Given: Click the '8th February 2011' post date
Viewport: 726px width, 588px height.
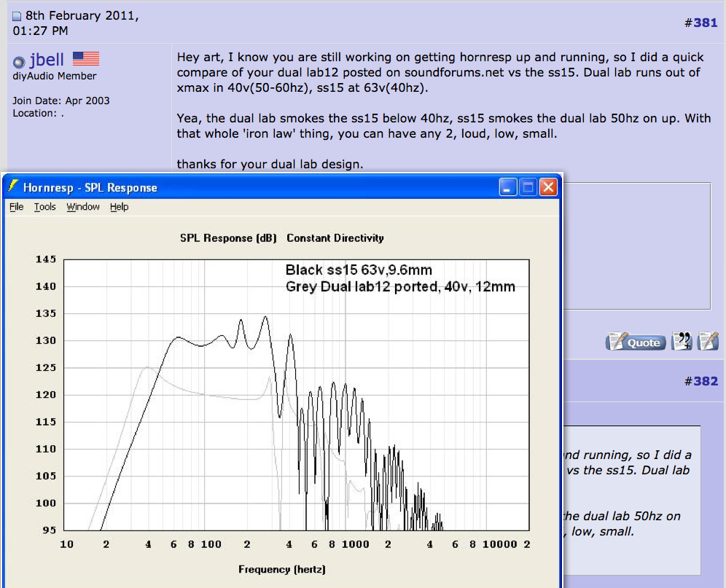Looking at the screenshot, I should pyautogui.click(x=82, y=15).
